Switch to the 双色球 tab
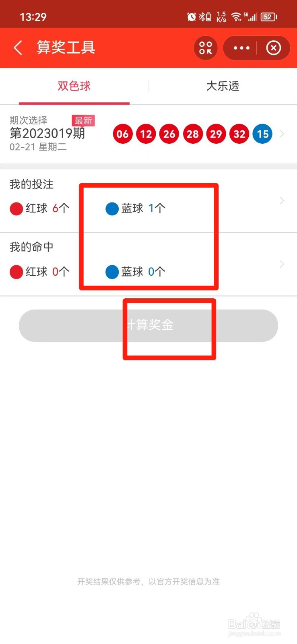297x644 pixels. (x=74, y=86)
